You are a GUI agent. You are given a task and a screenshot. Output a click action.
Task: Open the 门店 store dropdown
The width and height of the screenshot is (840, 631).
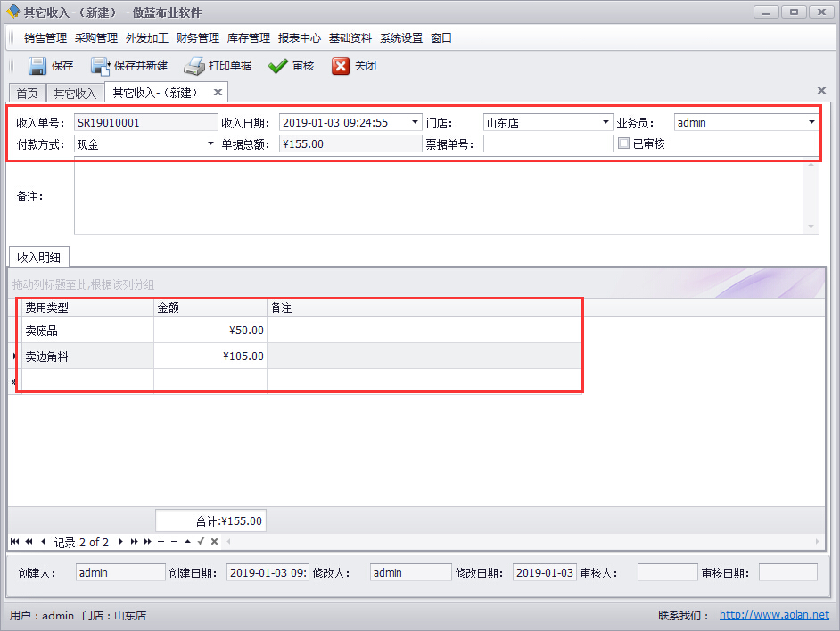[x=605, y=123]
